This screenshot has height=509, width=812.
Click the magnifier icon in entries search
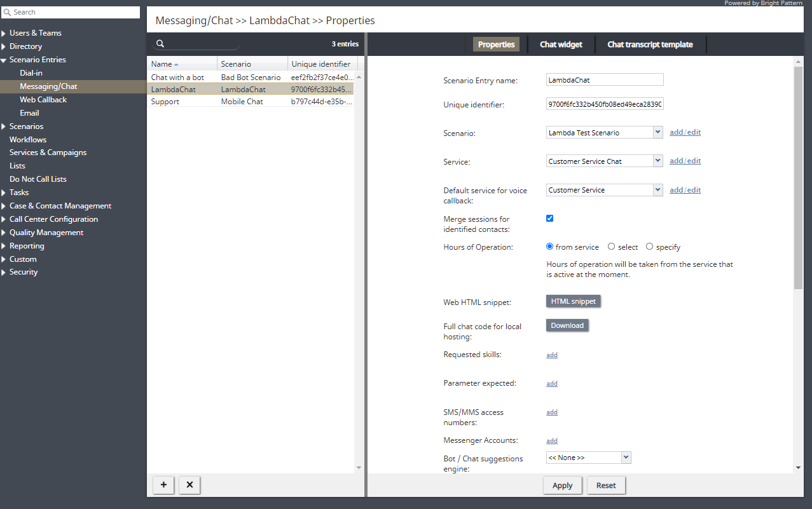[160, 44]
